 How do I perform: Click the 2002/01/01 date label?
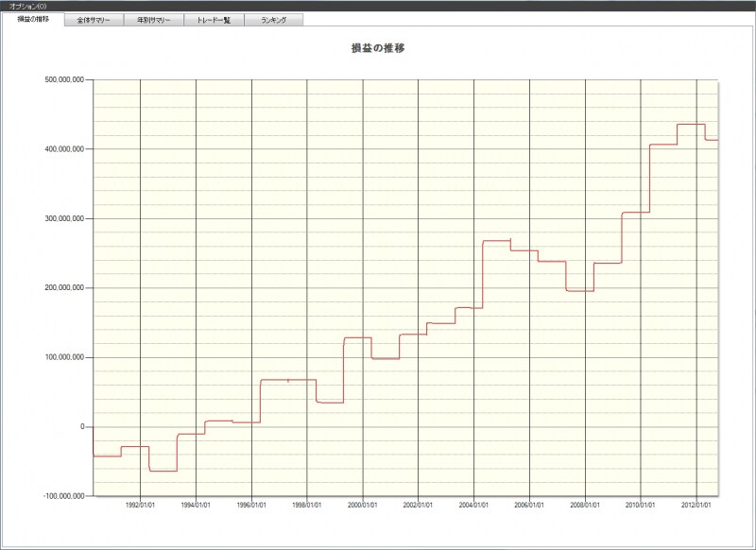pos(418,506)
